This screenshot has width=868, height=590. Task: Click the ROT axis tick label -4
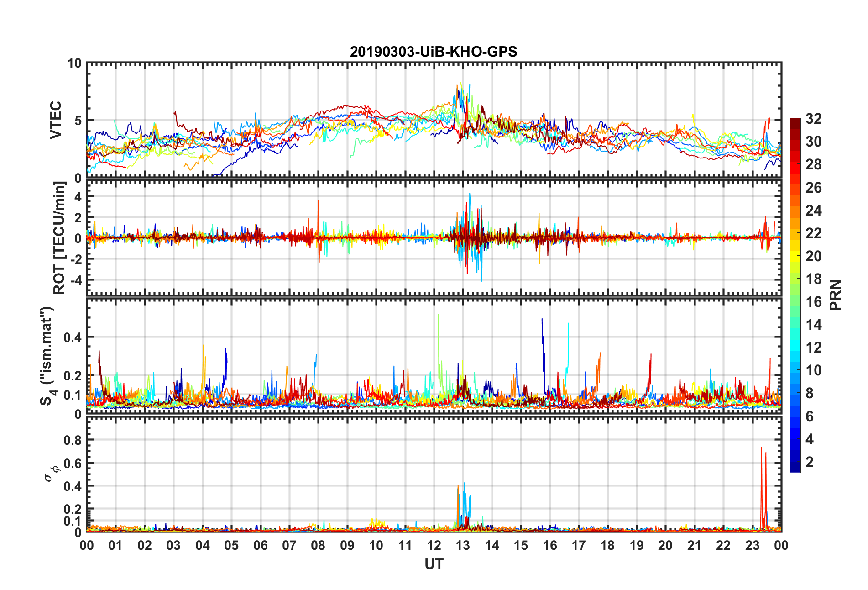(x=76, y=279)
